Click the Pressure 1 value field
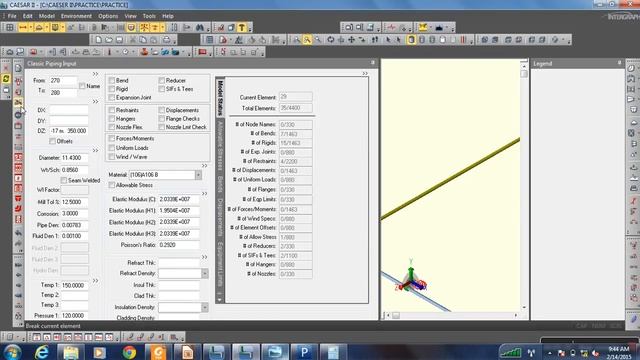This screenshot has height=360, width=640. 74,316
